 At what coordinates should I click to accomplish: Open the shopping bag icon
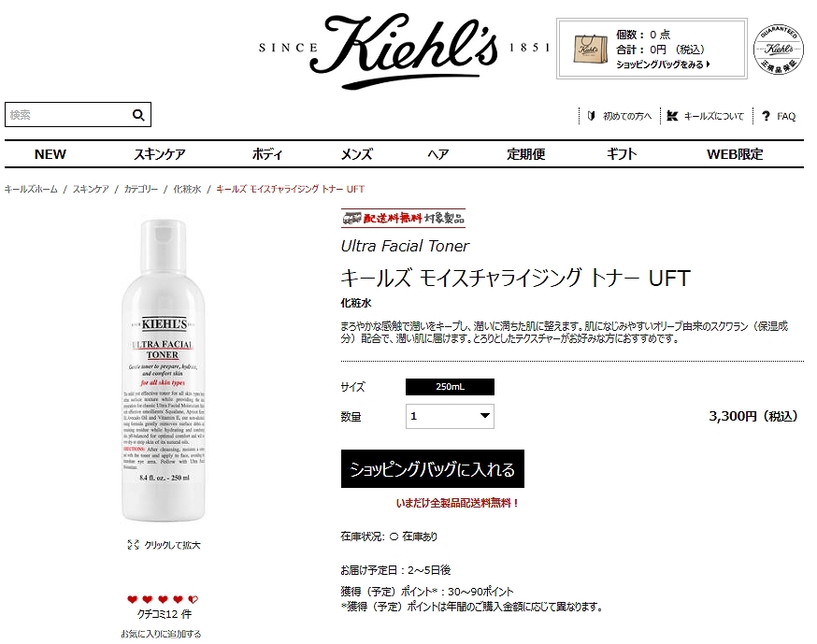click(591, 50)
